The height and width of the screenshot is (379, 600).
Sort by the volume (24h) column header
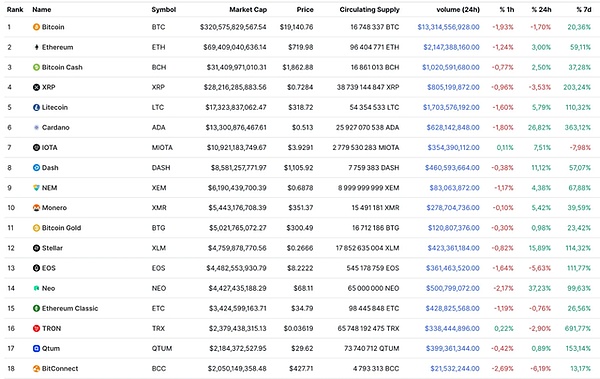point(458,10)
